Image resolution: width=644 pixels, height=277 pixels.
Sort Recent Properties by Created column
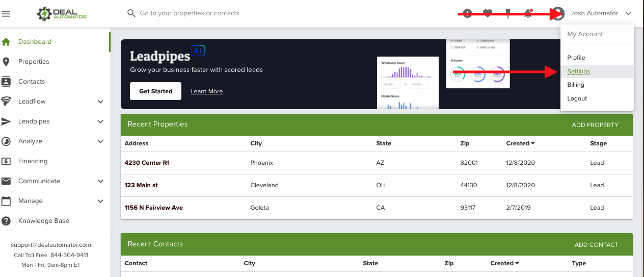tap(520, 143)
